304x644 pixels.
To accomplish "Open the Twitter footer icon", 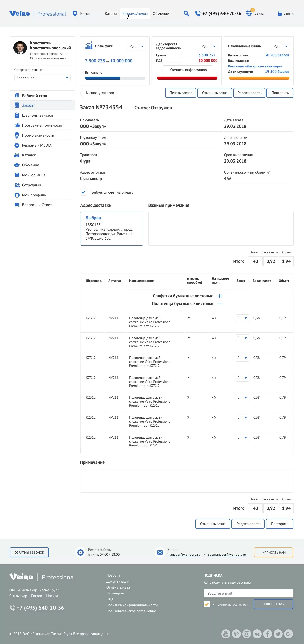I will click(278, 634).
